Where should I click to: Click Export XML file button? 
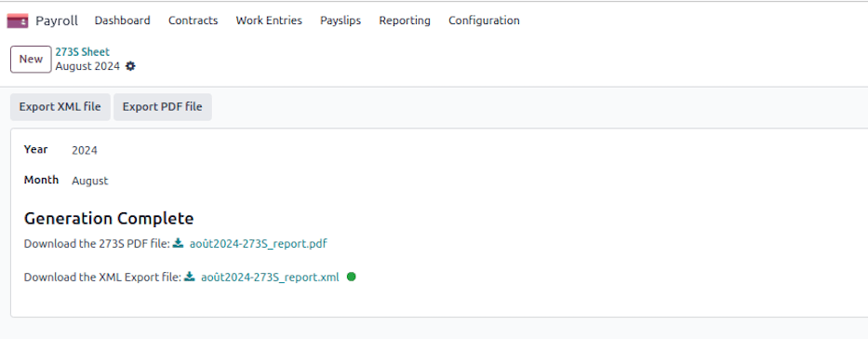60,107
